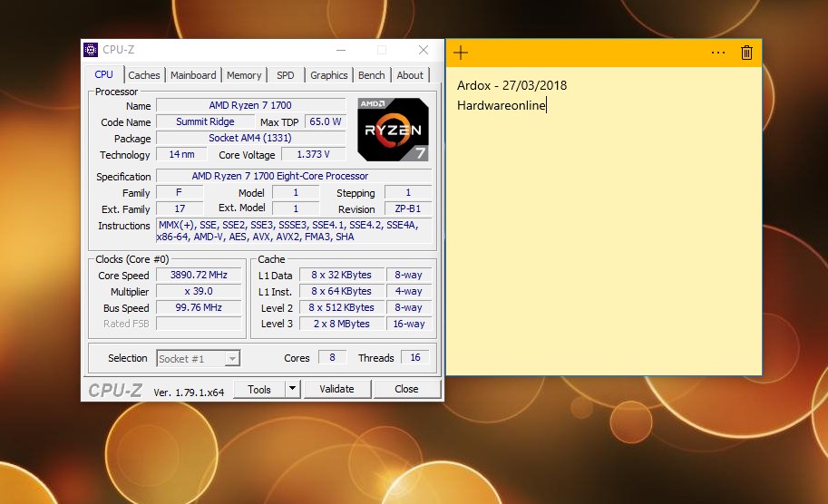Click the AMD Ryzen 7 logo image

tap(393, 130)
